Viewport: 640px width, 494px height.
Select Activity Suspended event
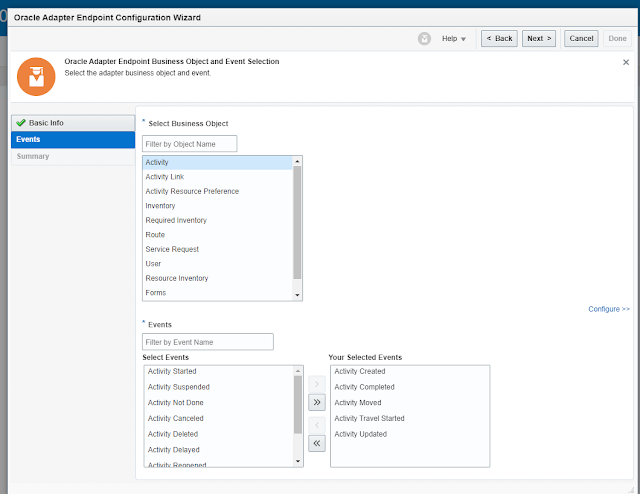pos(218,387)
